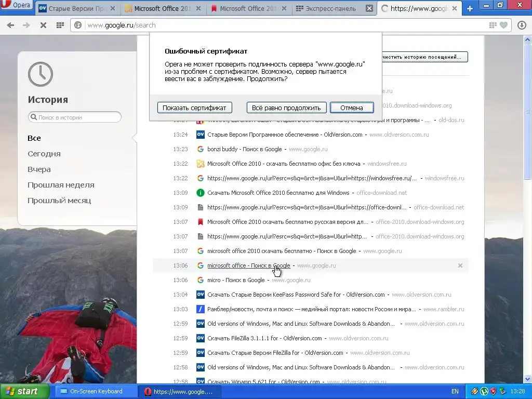The height and width of the screenshot is (399, 532).
Task: Click scrollbar up arrow
Action: pos(528,39)
